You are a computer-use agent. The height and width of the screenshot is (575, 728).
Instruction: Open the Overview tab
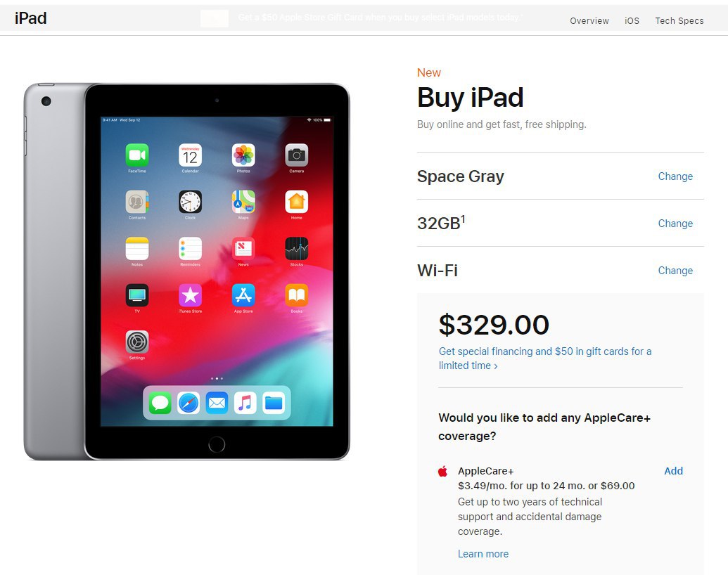point(589,21)
